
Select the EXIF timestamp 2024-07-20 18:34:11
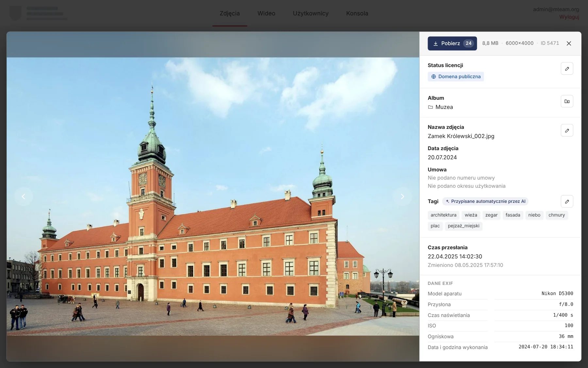point(546,347)
